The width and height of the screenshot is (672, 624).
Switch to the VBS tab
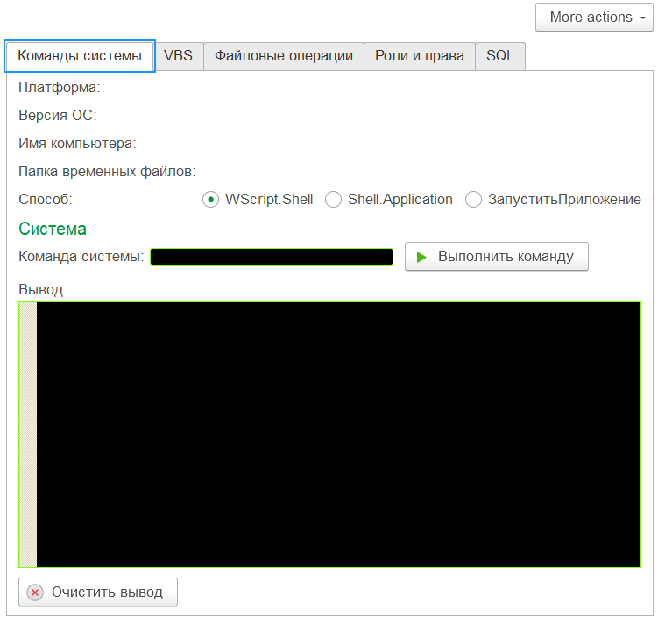click(178, 56)
